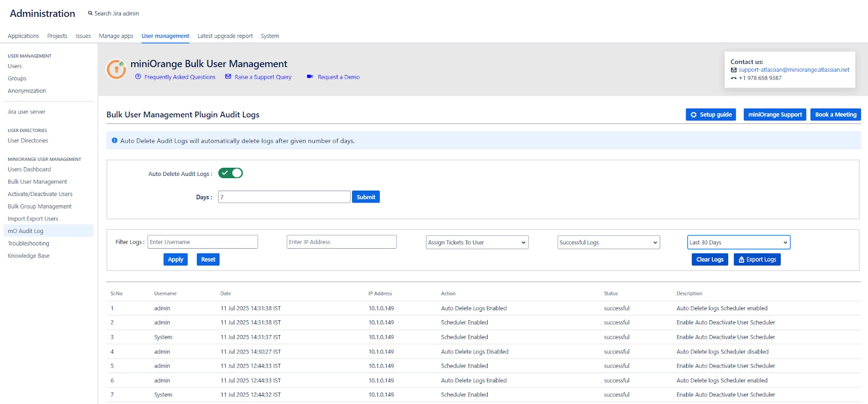The height and width of the screenshot is (404, 868).
Task: Click the info icon in the Auto Delete banner
Action: [x=114, y=140]
